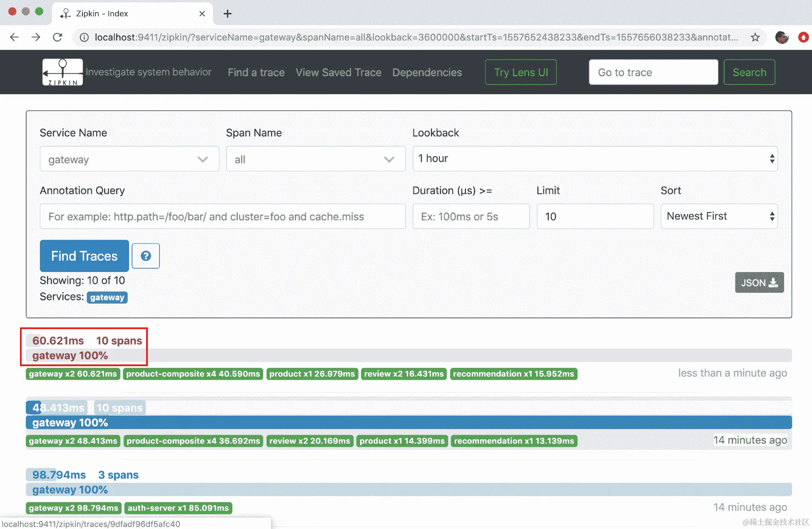Open the Span Name dropdown

click(x=316, y=159)
